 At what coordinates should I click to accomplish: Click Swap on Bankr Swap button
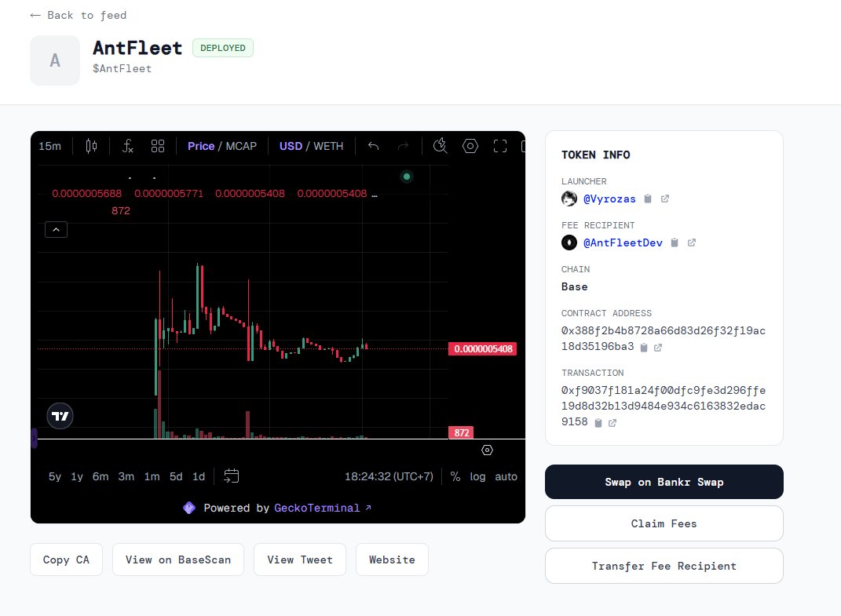[664, 482]
